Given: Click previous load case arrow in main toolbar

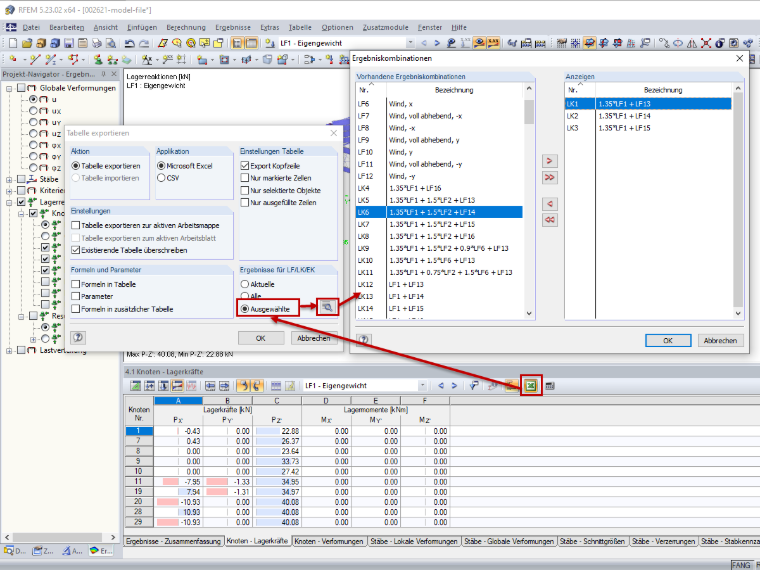Looking at the screenshot, I should click(x=424, y=43).
